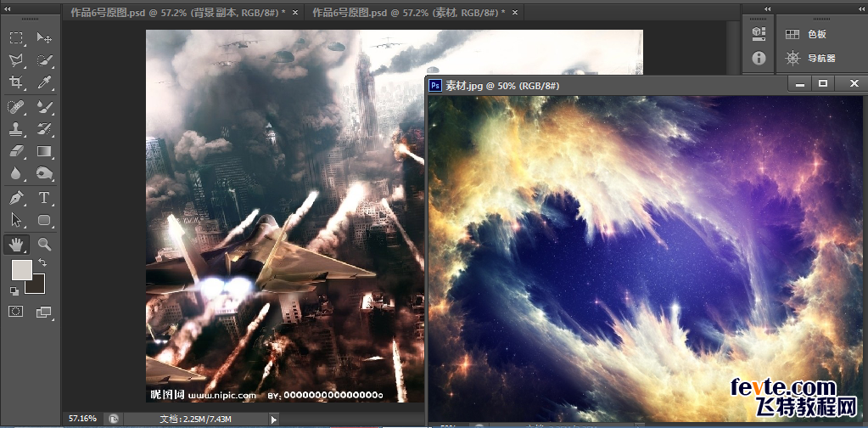Open the 导航器 navigator panel

[x=809, y=58]
